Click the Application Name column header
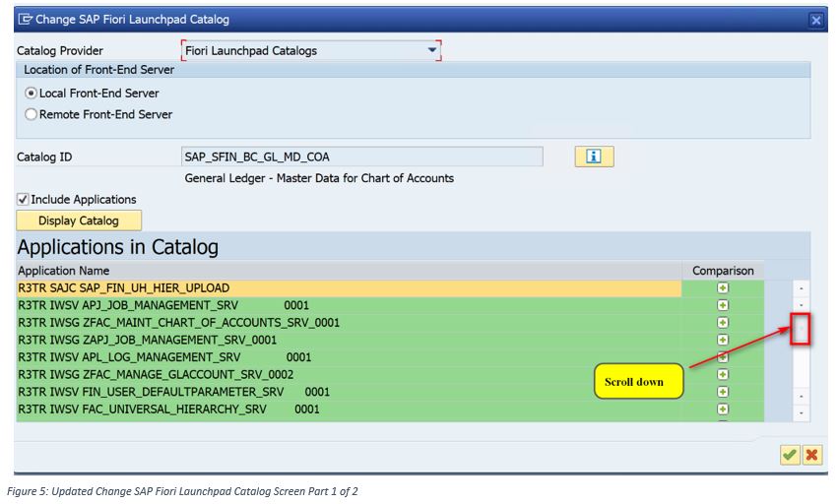The height and width of the screenshot is (504, 839). (349, 271)
